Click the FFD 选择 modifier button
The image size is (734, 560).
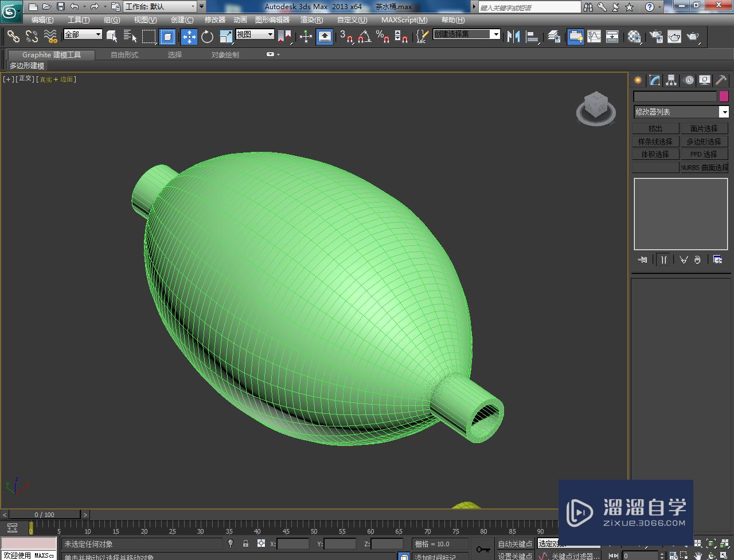(704, 154)
